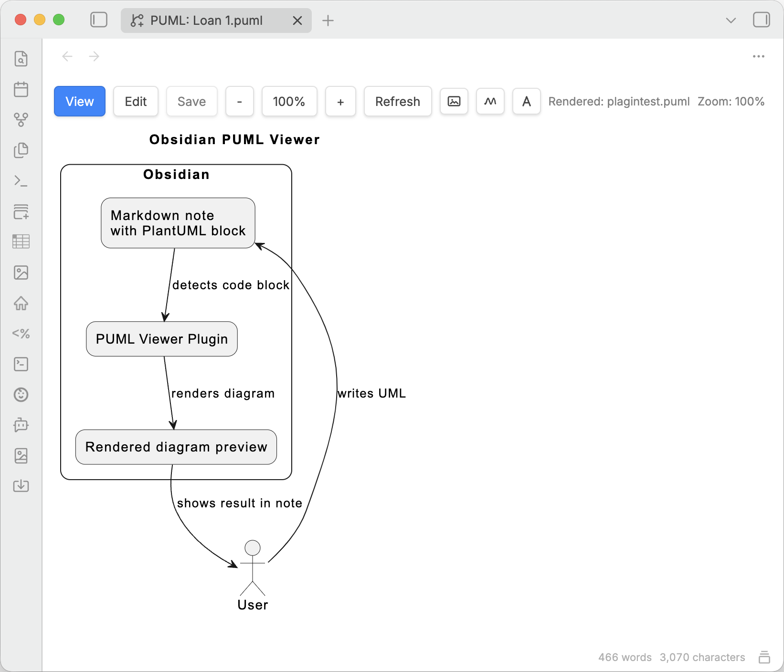Image resolution: width=784 pixels, height=672 pixels.
Task: Close the PUML: Loan 1.puml tab
Action: pyautogui.click(x=297, y=21)
